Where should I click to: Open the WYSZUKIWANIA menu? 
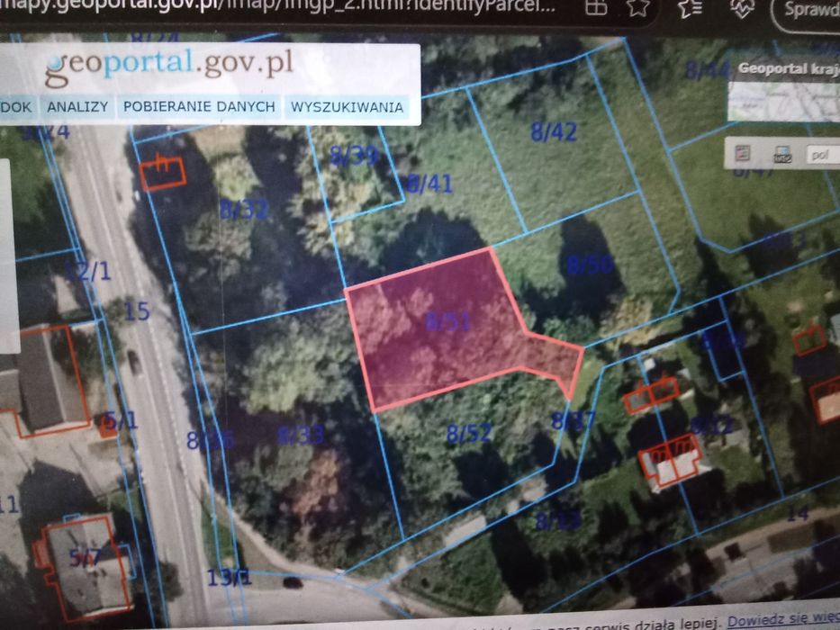point(348,106)
